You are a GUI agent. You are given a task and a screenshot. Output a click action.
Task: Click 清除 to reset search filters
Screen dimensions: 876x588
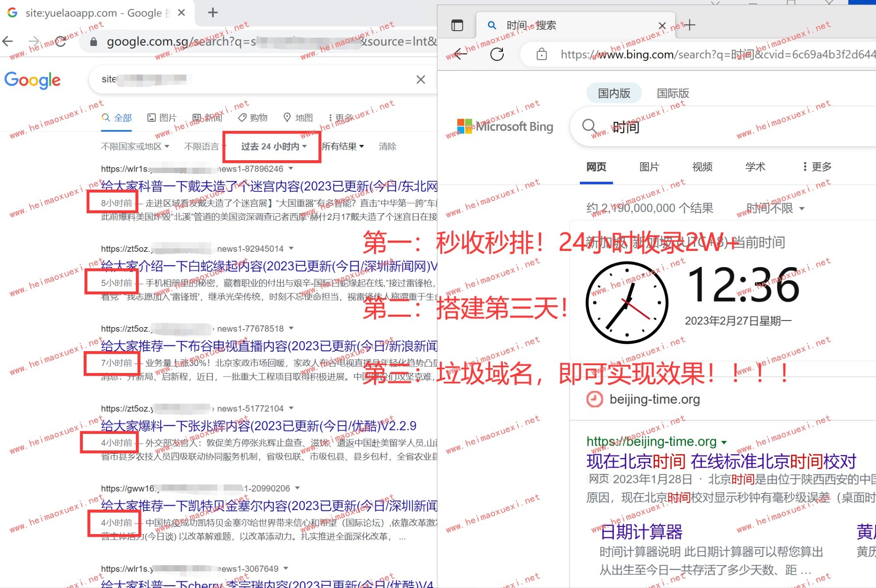(x=387, y=147)
